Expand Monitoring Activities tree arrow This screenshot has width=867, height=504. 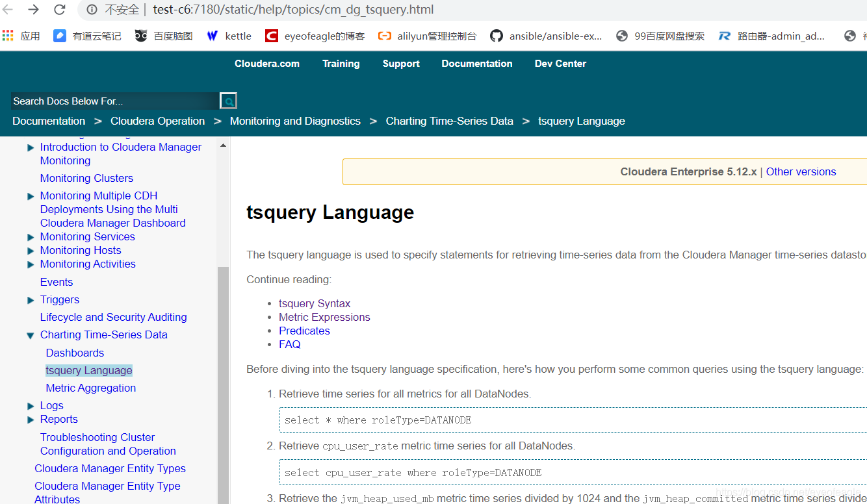click(31, 264)
